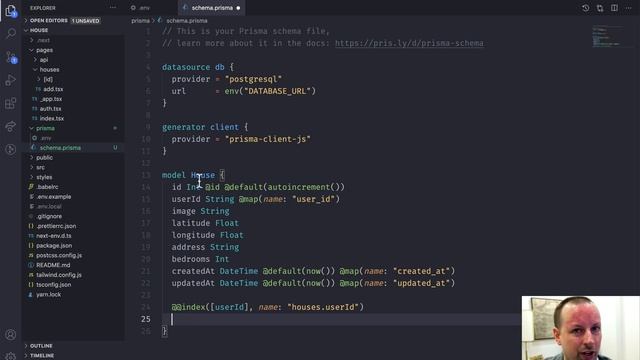The width and height of the screenshot is (640, 360).
Task: Click the "prisma-client-js" provider string
Action: (x=267, y=139)
